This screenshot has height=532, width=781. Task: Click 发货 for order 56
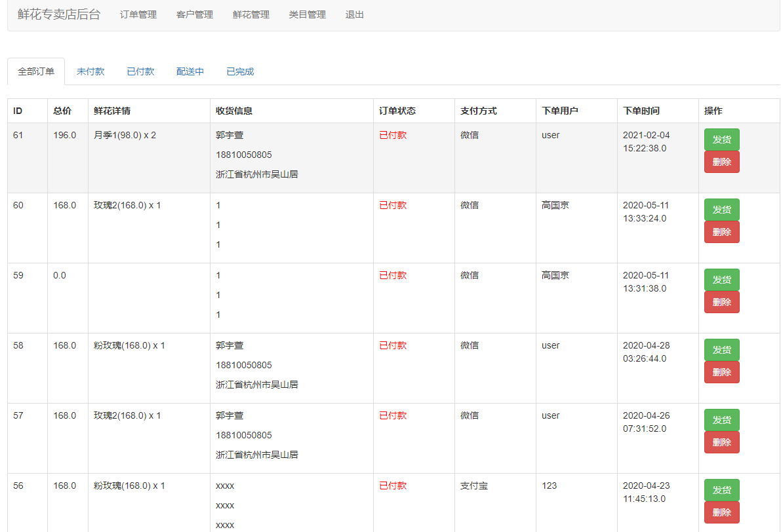(x=721, y=489)
